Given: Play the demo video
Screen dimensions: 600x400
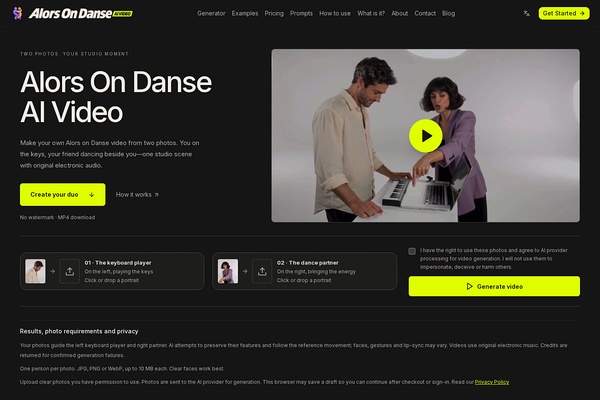Looking at the screenshot, I should click(426, 136).
